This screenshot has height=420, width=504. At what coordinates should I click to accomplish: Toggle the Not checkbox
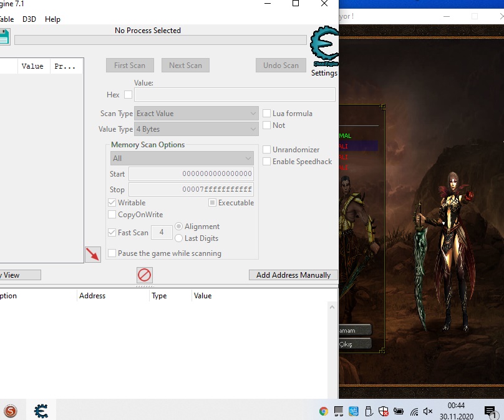(266, 125)
